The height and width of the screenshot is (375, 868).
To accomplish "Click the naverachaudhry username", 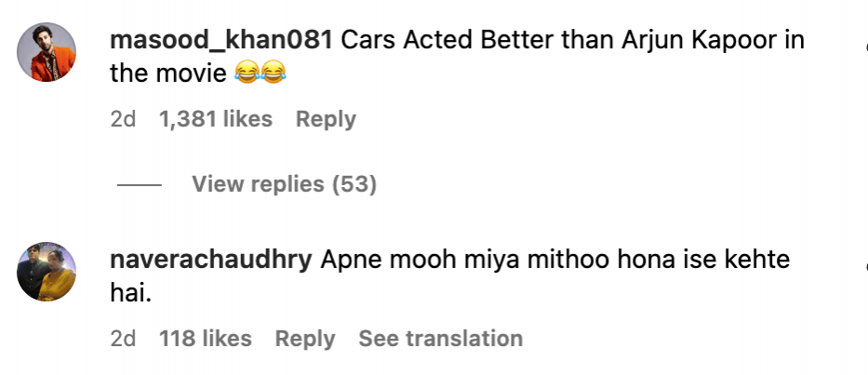I will [x=211, y=260].
